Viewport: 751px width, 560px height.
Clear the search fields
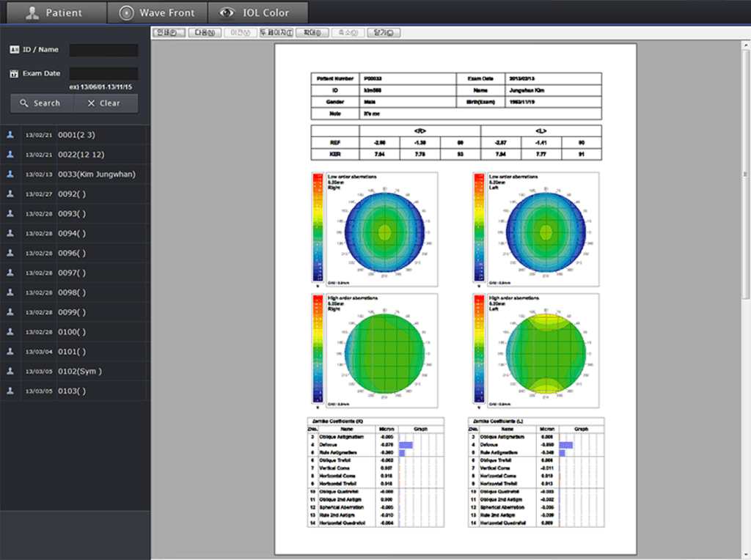[x=106, y=103]
